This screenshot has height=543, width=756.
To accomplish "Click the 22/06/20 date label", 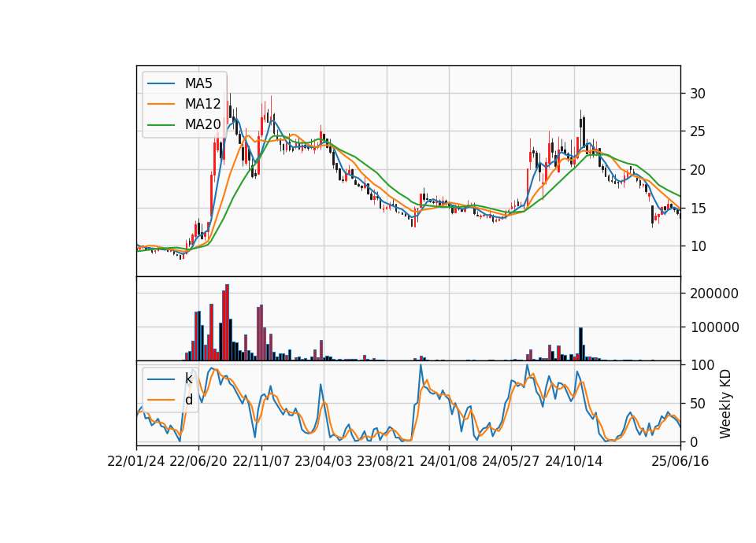I will tap(198, 461).
